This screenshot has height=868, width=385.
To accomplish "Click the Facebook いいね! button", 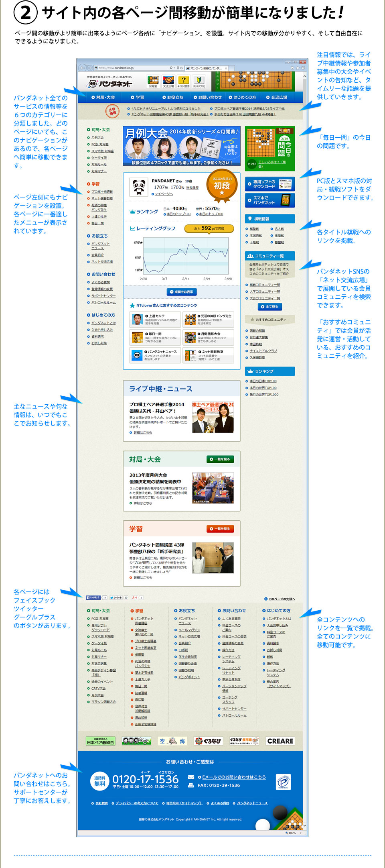I will coord(93,597).
